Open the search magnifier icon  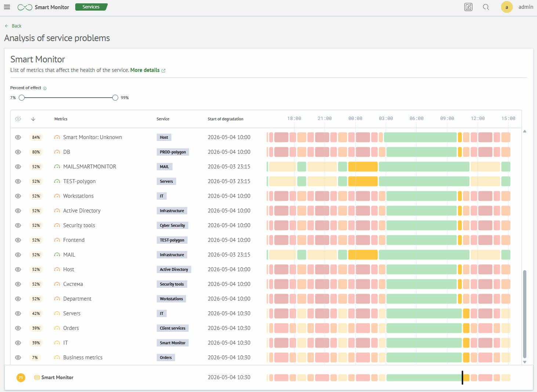(486, 7)
